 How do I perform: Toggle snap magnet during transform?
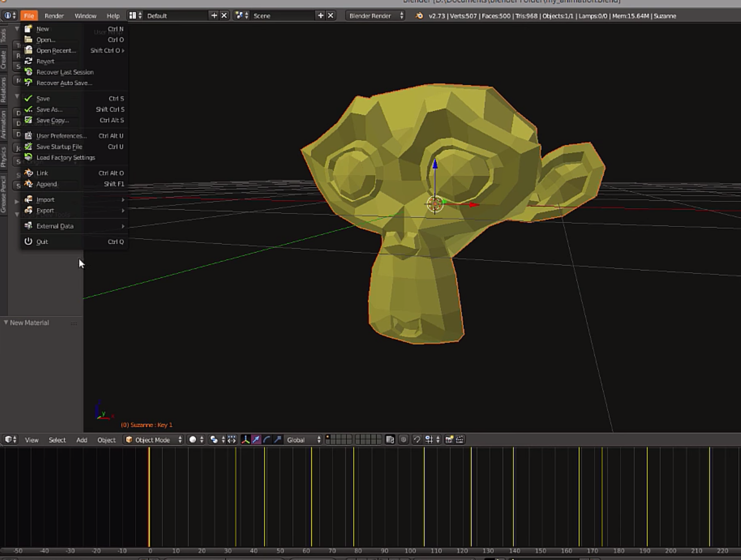tap(417, 440)
